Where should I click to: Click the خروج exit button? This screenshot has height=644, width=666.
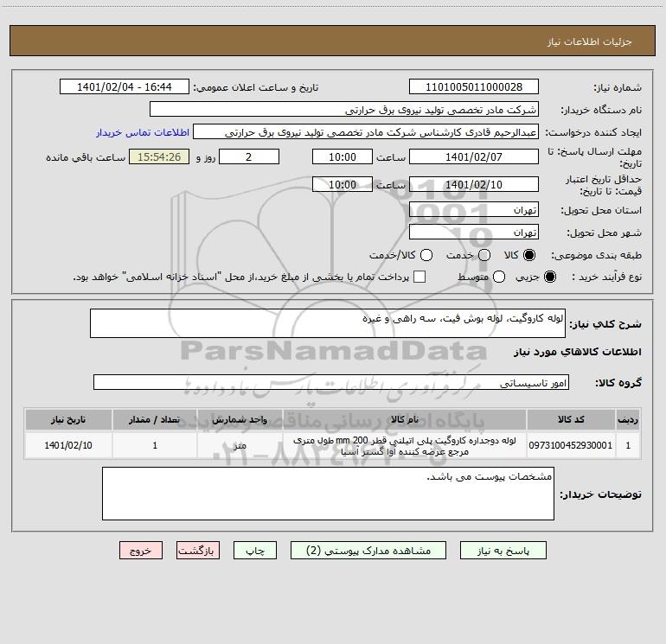pos(141,550)
